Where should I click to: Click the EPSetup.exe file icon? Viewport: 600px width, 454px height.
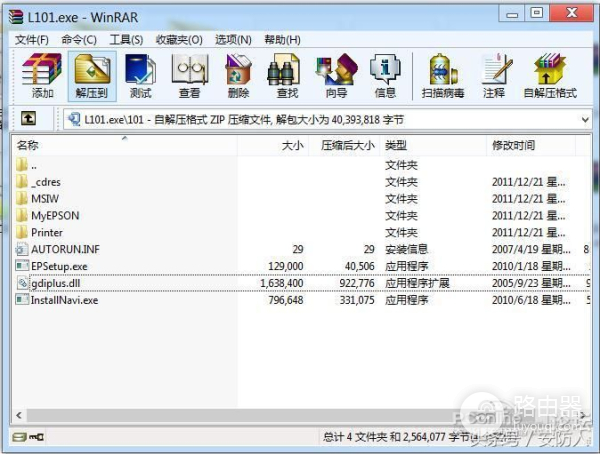tap(22, 266)
